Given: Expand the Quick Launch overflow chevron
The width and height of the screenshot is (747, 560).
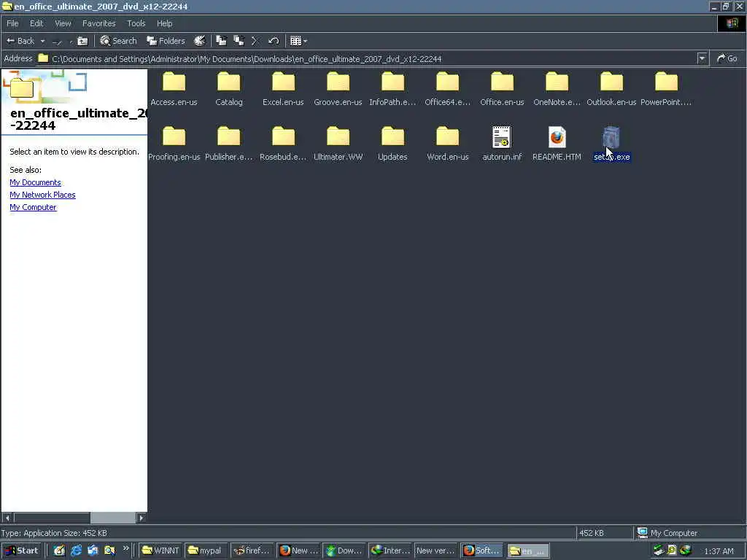Looking at the screenshot, I should point(125,548).
